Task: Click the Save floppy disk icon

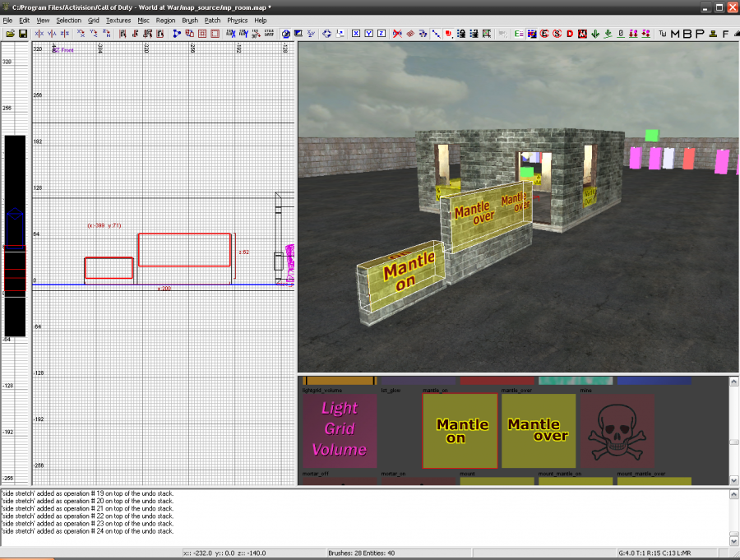Action: coord(23,34)
